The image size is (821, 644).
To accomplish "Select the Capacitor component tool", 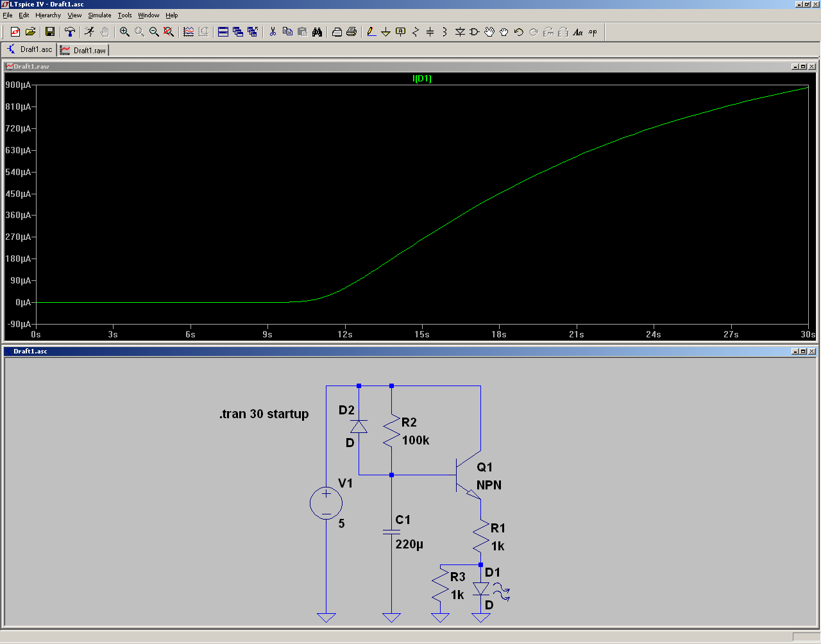I will (430, 31).
